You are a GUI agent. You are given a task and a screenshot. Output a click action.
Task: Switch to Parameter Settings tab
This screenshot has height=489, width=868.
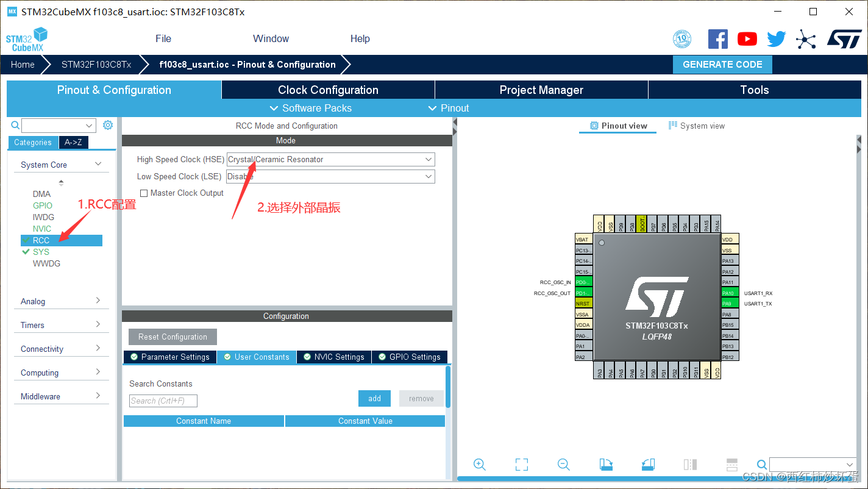click(x=170, y=357)
